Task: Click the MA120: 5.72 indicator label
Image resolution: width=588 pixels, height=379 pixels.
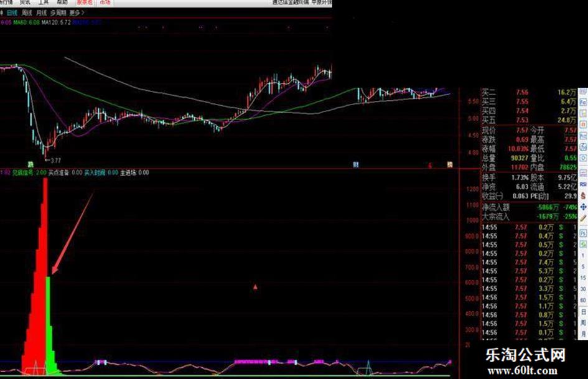Action: click(x=56, y=22)
